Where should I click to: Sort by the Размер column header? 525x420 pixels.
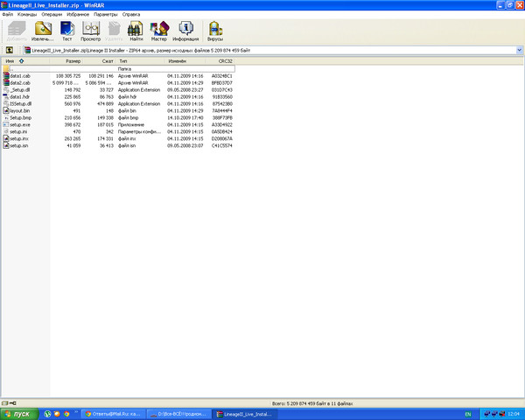click(x=66, y=61)
